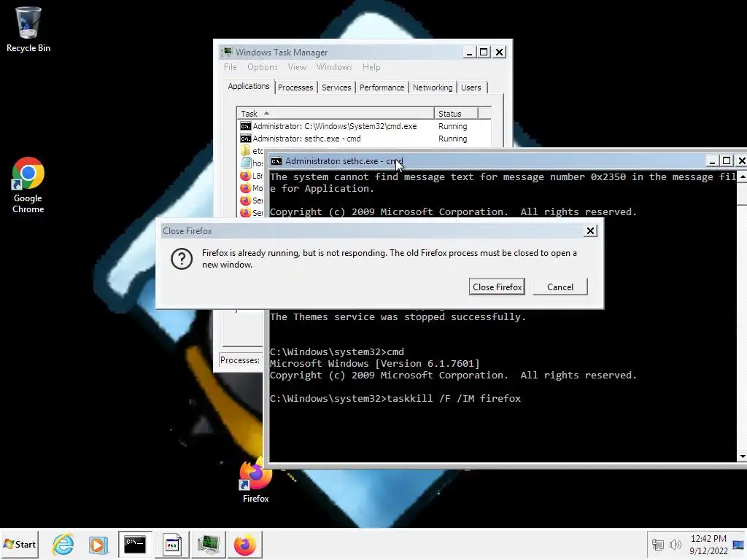Close the Windows Task Manager window
The image size is (747, 560).
[x=499, y=52]
